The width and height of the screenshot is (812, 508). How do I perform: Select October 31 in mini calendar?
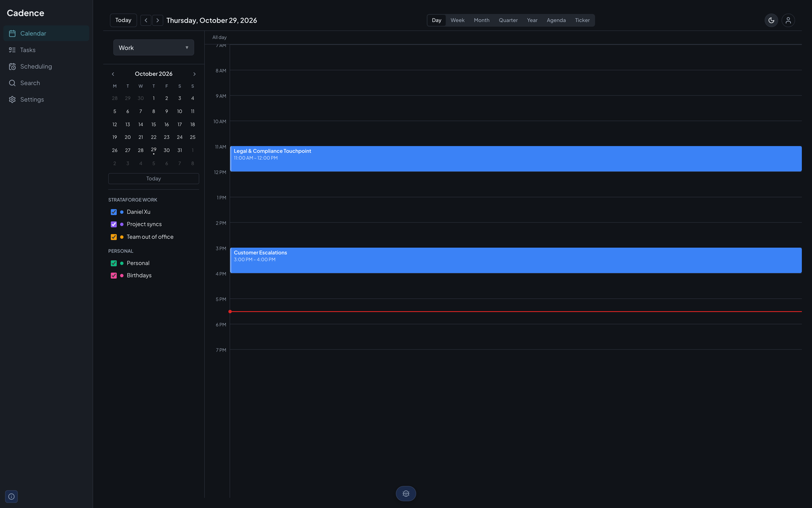(179, 150)
